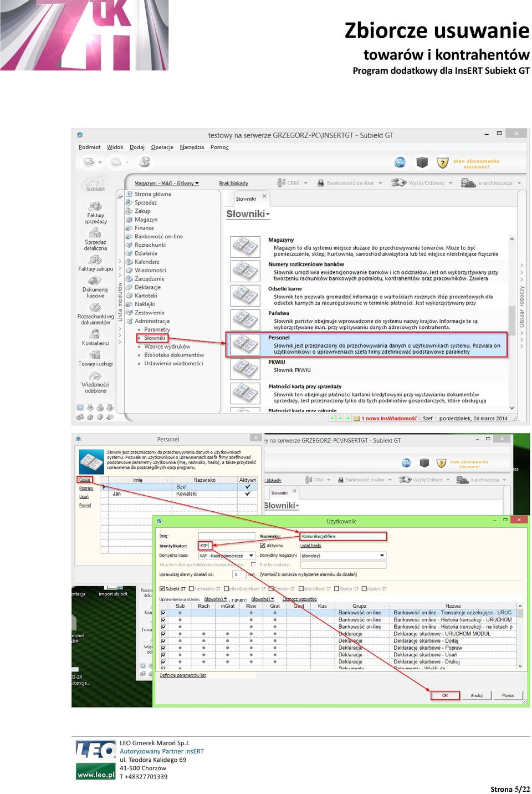Screen dimensions: 532x794
Task: Click the Słowniki list vertical scrollbar
Action: pos(512,323)
